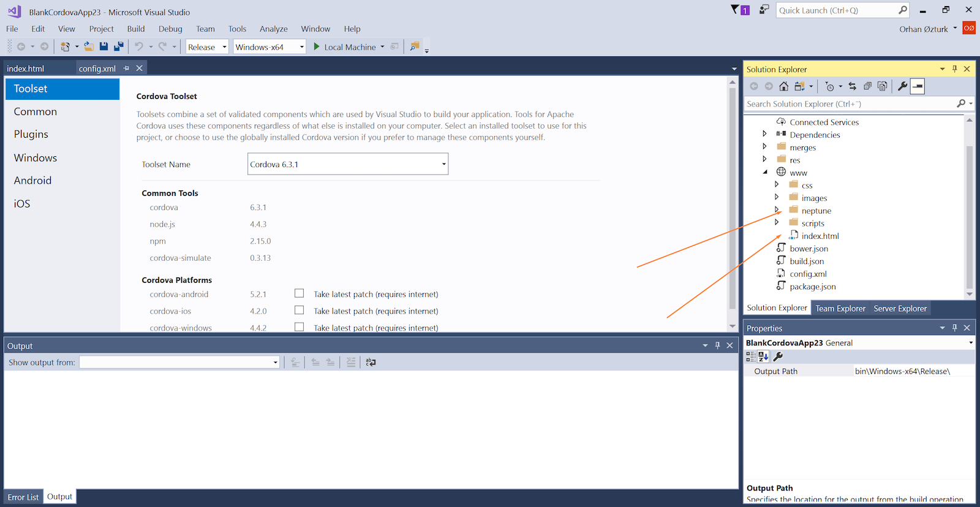Click the Navigate Backward toolbar arrow
Viewport: 980px width, 507px height.
tap(21, 47)
